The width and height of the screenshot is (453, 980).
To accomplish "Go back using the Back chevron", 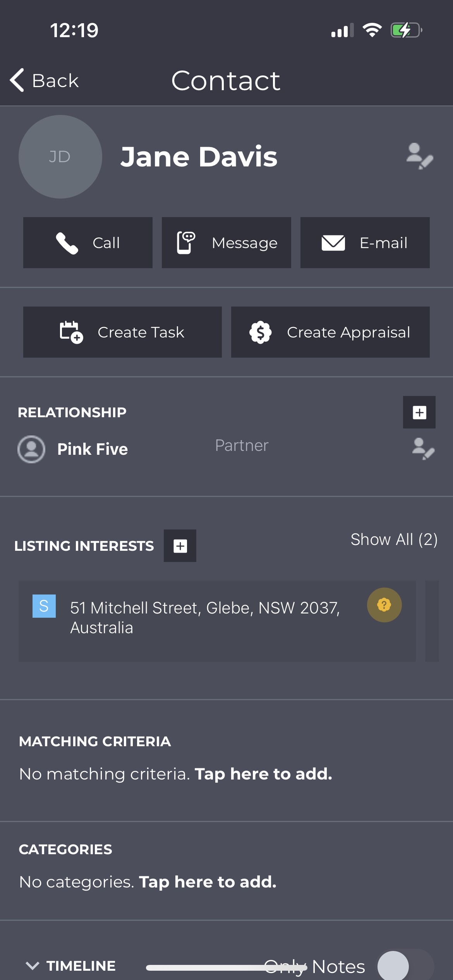I will tap(17, 80).
